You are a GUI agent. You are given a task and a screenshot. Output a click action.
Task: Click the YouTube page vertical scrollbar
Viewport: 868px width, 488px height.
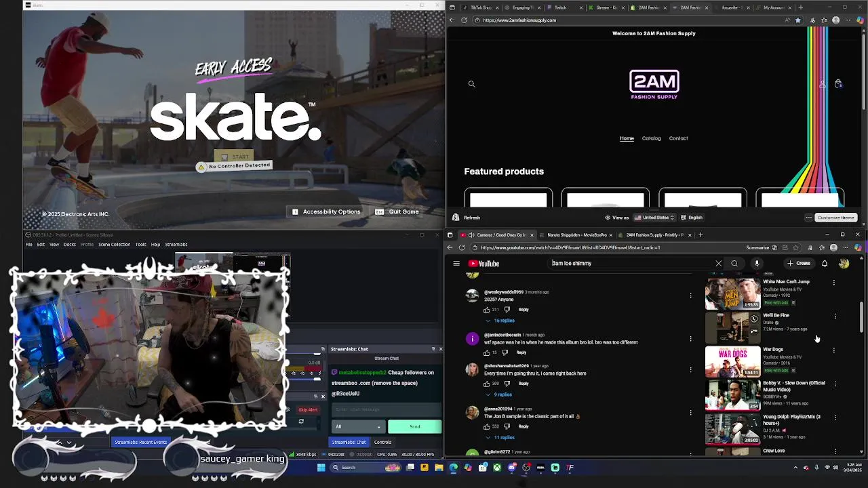(862, 317)
